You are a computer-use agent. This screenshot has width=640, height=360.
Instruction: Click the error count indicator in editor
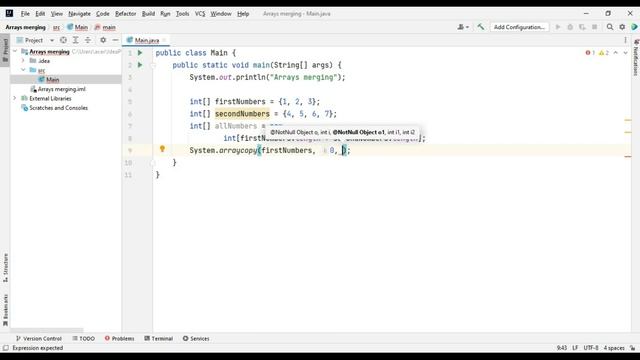(x=590, y=53)
